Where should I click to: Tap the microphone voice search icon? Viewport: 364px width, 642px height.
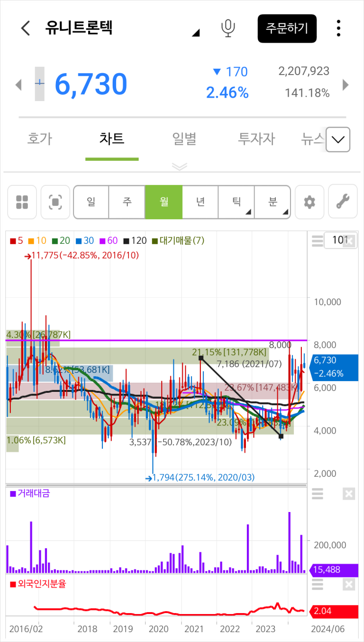(228, 28)
